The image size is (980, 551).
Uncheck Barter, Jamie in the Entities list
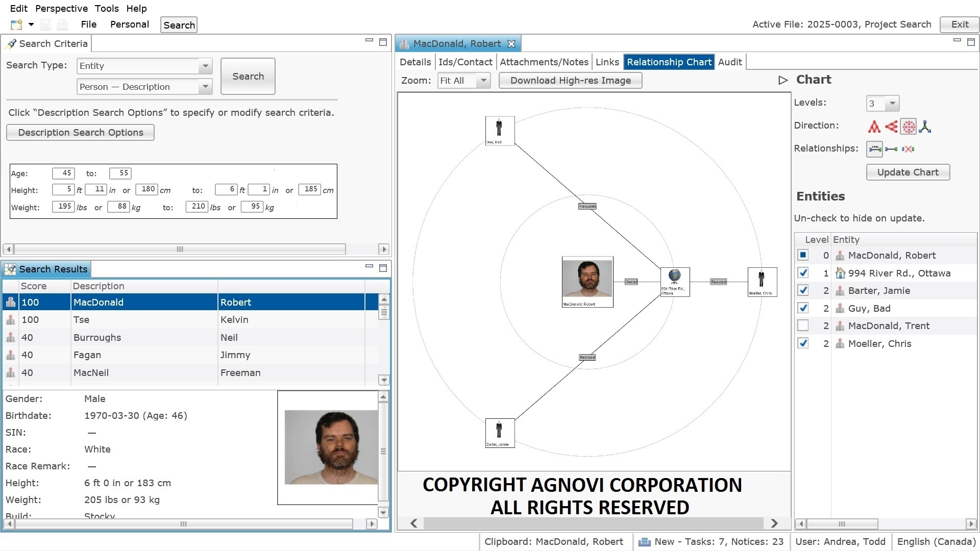tap(803, 290)
